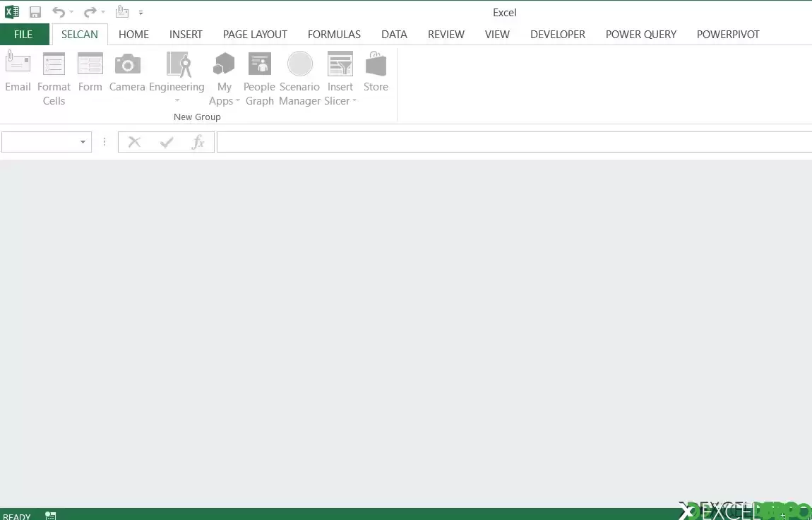This screenshot has width=812, height=520.
Task: Click into the formula bar
Action: (x=514, y=142)
